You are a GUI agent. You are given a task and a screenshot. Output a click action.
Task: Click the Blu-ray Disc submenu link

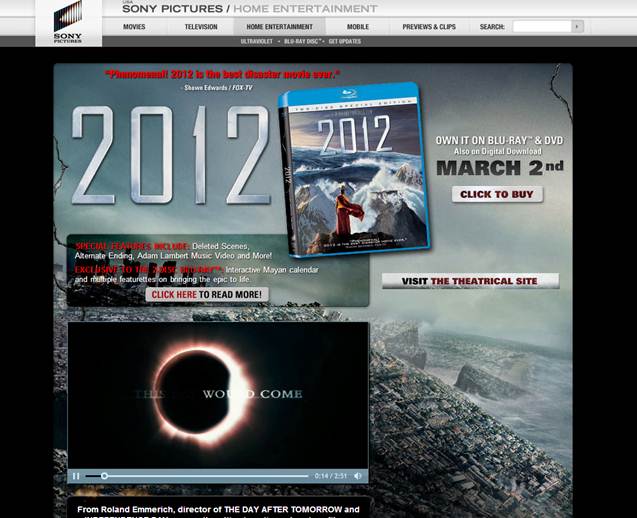pos(303,41)
